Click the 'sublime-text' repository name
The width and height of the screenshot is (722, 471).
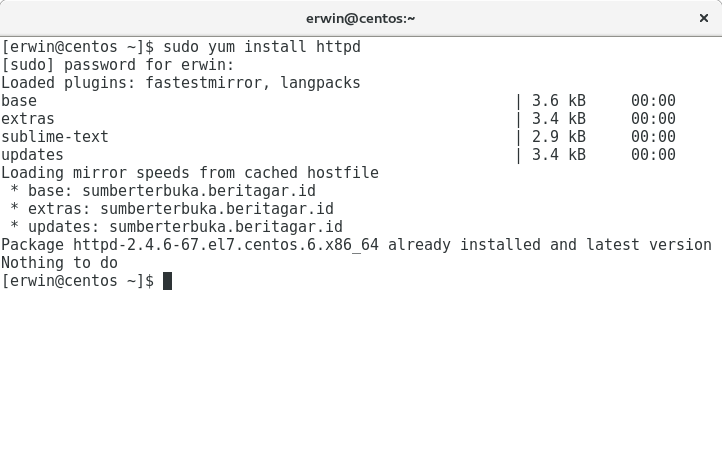click(55, 137)
